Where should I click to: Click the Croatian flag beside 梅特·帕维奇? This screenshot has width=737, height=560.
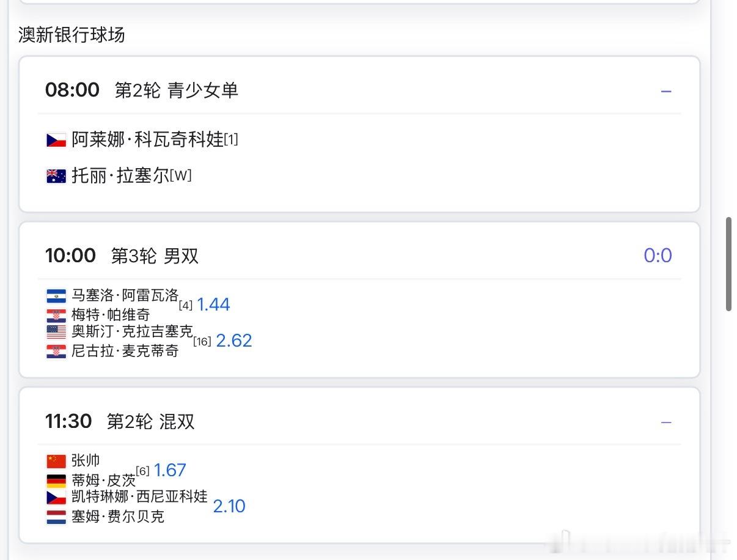(56, 315)
